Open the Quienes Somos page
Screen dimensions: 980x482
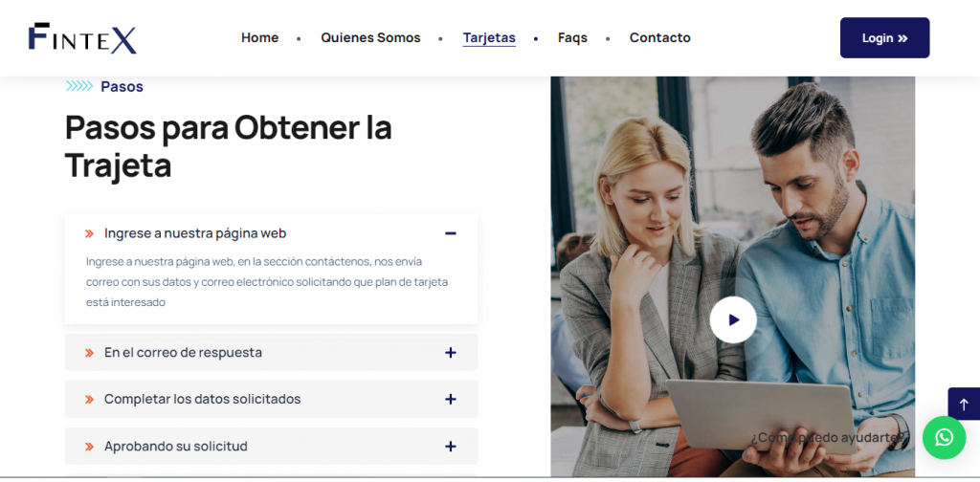click(370, 38)
